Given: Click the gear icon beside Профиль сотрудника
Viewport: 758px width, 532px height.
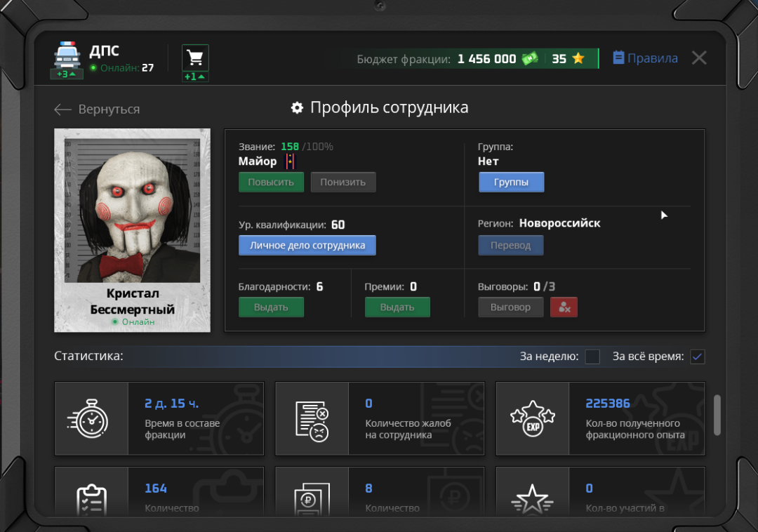Looking at the screenshot, I should click(x=297, y=108).
